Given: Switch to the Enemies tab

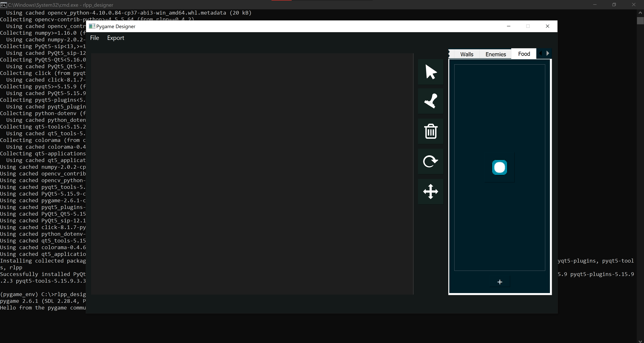Looking at the screenshot, I should [496, 54].
